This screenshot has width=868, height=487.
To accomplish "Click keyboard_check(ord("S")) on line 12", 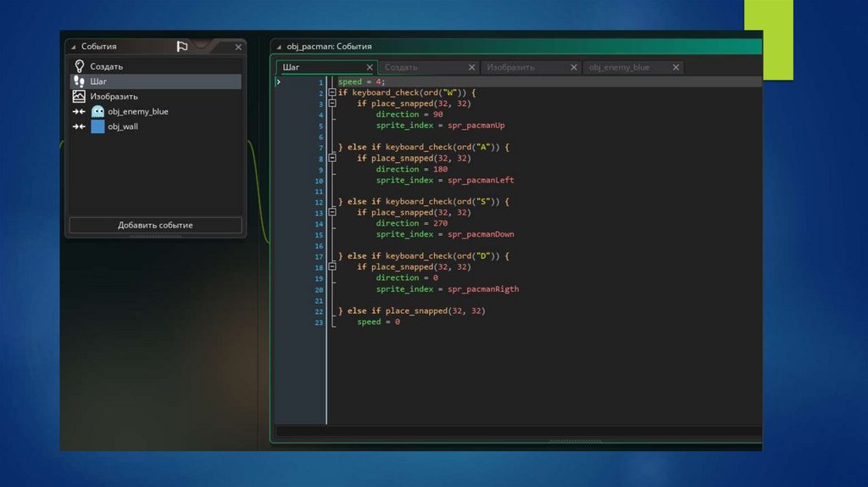I will pos(443,201).
